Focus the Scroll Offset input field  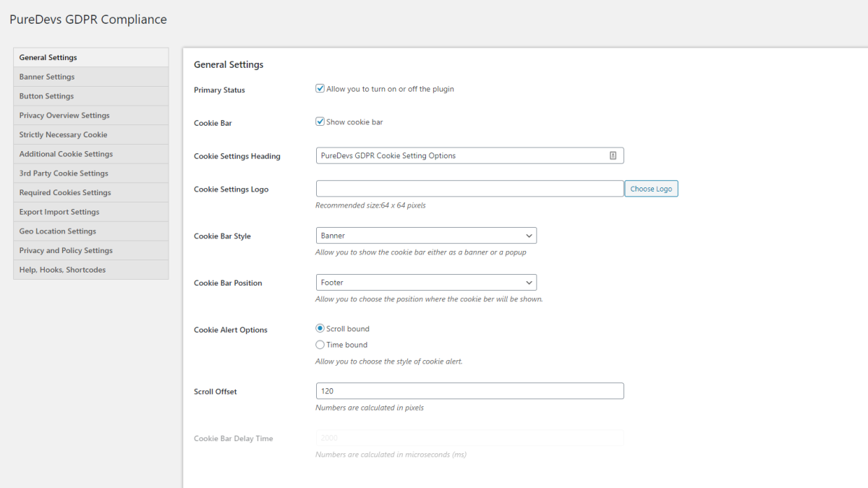(x=469, y=391)
